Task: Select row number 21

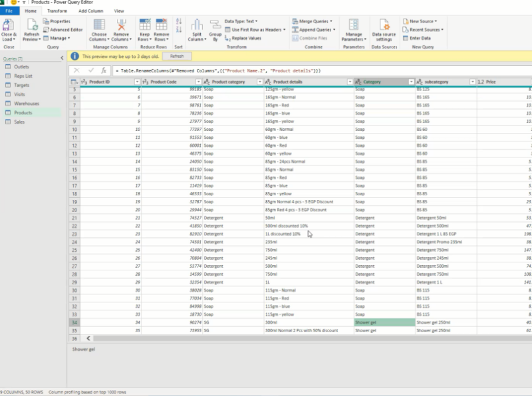Action: coord(74,218)
